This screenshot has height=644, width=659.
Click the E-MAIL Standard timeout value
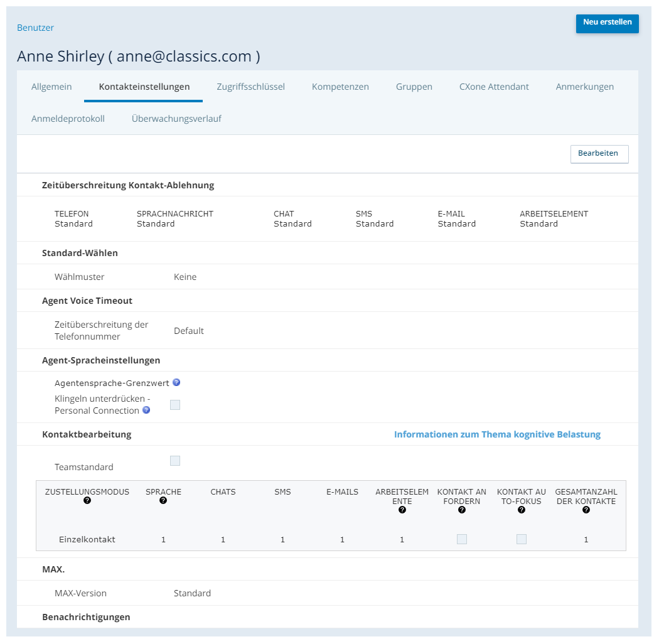(x=456, y=223)
